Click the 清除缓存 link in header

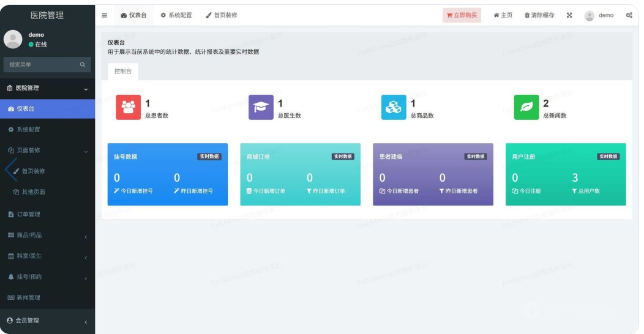coord(539,15)
